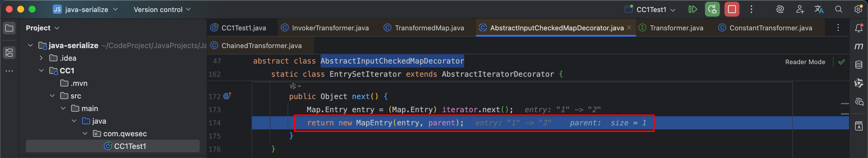Select the .idea folder row
The height and width of the screenshot is (158, 868).
coord(113,58)
